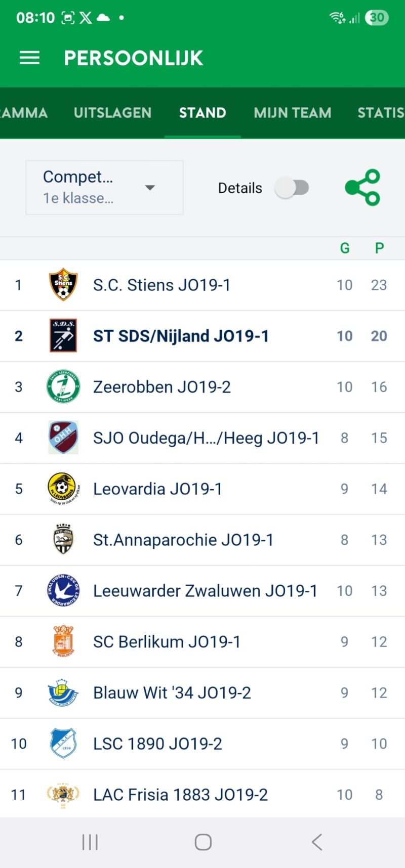405x868 pixels.
Task: Enable the Details toggle switch
Action: (292, 188)
